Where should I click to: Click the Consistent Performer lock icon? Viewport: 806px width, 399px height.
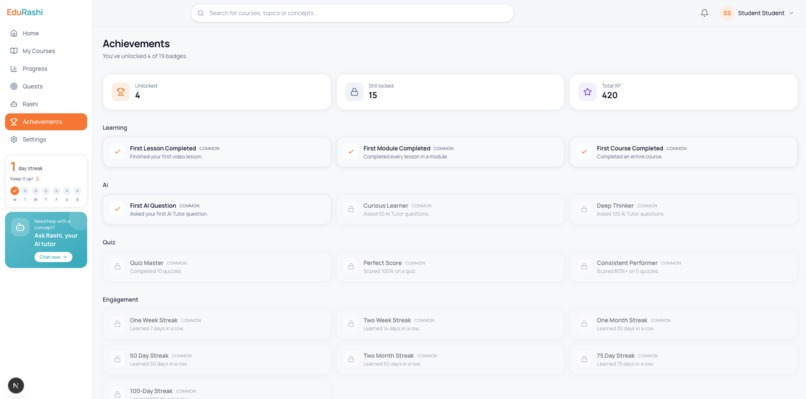[x=584, y=267]
